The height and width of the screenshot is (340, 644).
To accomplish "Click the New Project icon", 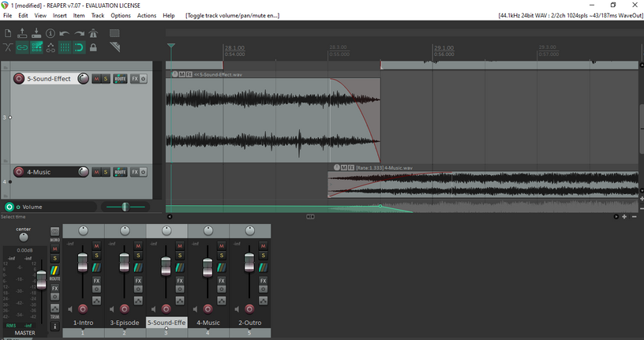I will coord(8,33).
